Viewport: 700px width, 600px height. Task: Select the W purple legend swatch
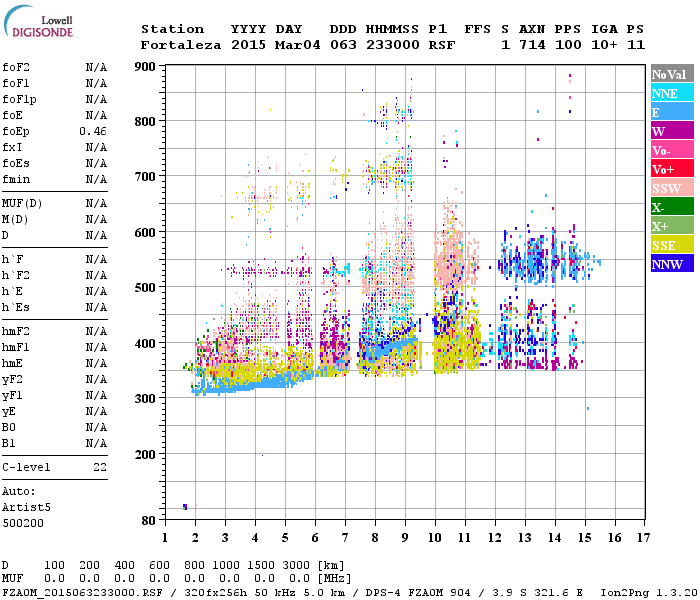[x=672, y=131]
